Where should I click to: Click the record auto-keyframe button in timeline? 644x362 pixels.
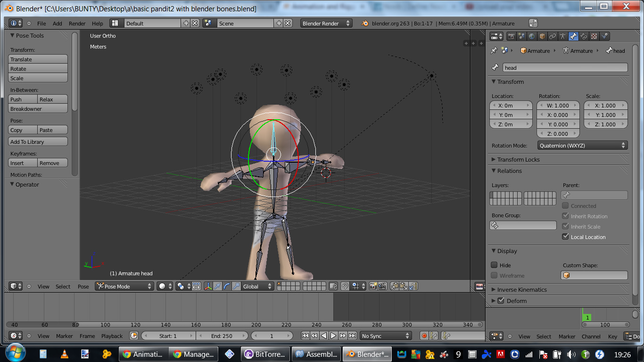(424, 336)
